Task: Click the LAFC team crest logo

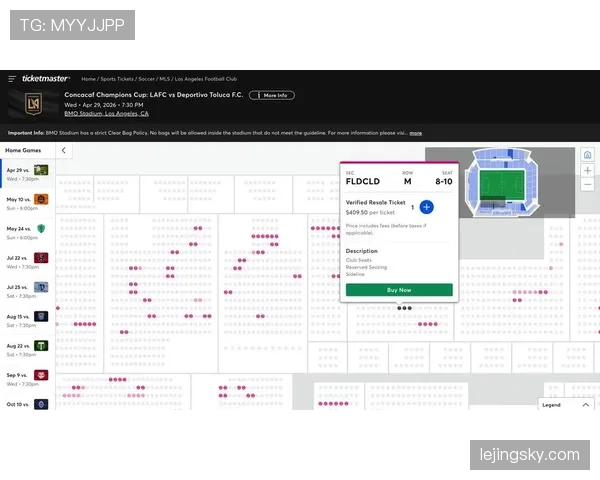Action: [x=33, y=104]
